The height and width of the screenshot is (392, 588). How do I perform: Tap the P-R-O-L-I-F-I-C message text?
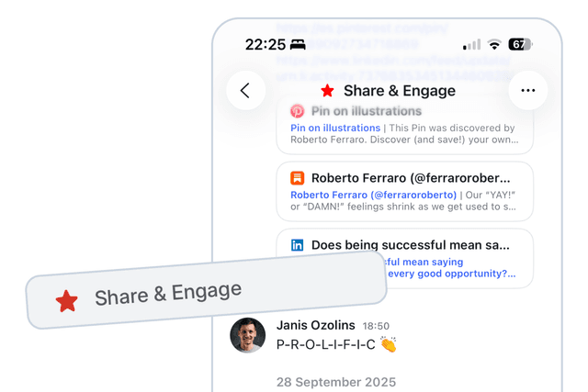[326, 344]
